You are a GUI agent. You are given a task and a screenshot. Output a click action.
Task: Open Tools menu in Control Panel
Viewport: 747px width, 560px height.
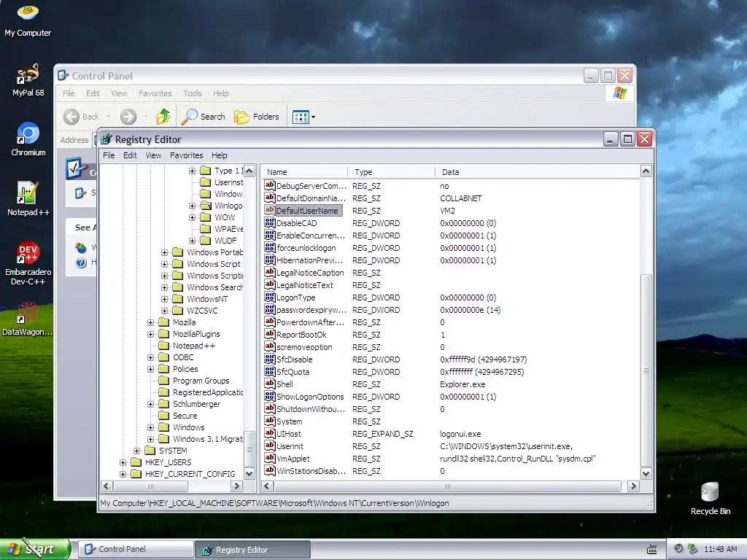coord(193,93)
